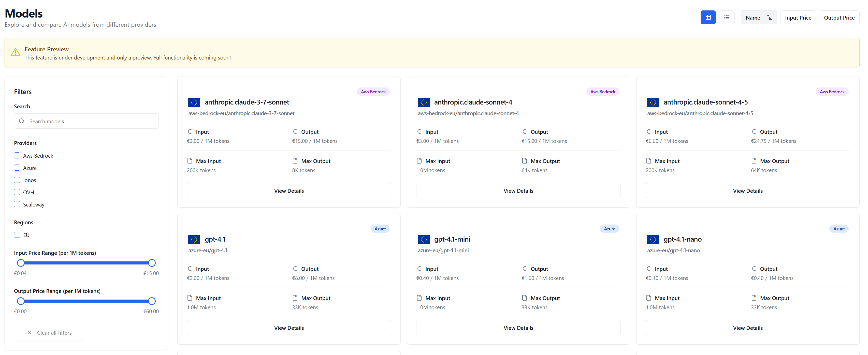
Task: Click the Input Price Range maximum handle
Action: point(152,263)
